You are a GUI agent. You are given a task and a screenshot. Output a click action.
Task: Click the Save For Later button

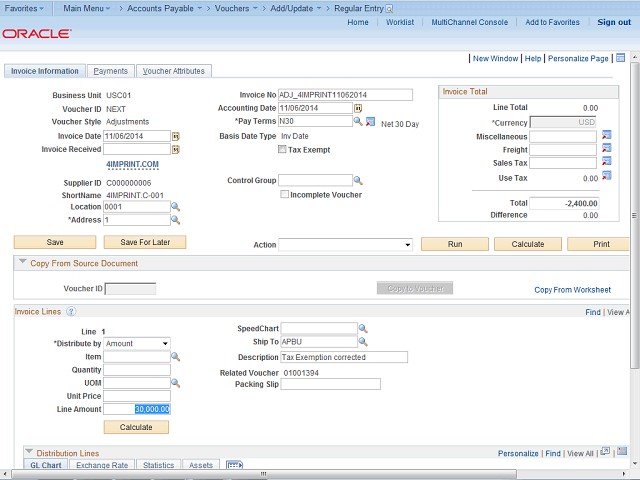(x=144, y=242)
